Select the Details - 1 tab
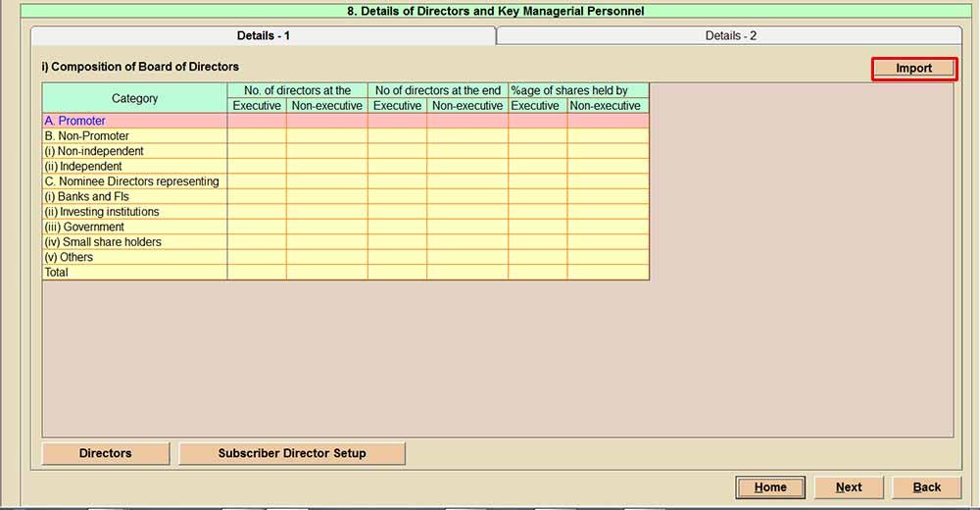Image resolution: width=980 pixels, height=510 pixels. [x=263, y=35]
